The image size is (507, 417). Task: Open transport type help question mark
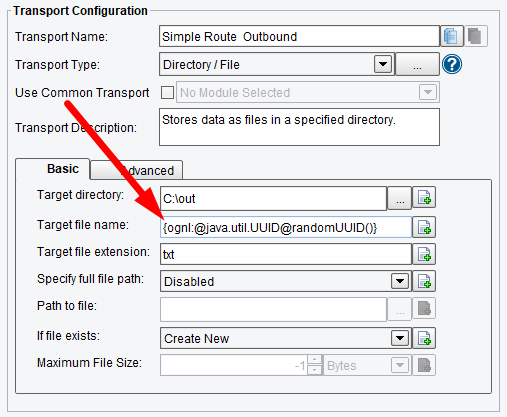452,64
